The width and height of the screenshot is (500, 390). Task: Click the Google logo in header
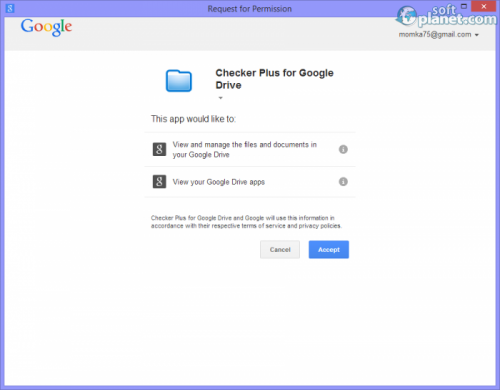[x=46, y=27]
